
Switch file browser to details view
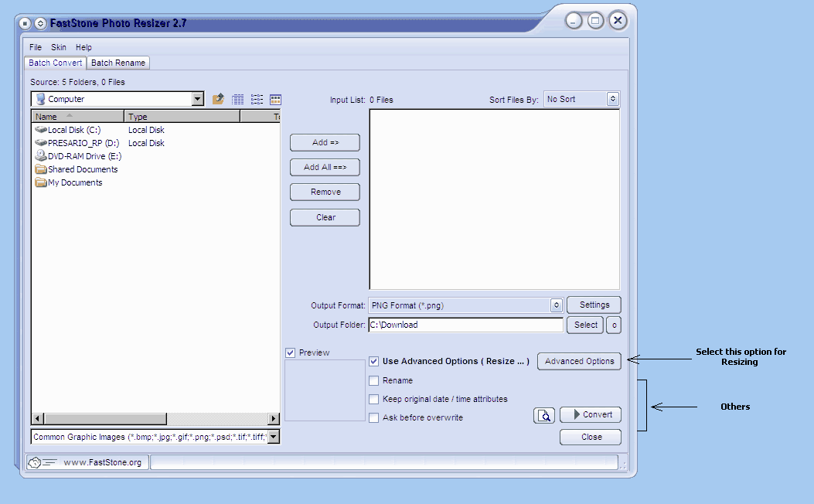[238, 99]
